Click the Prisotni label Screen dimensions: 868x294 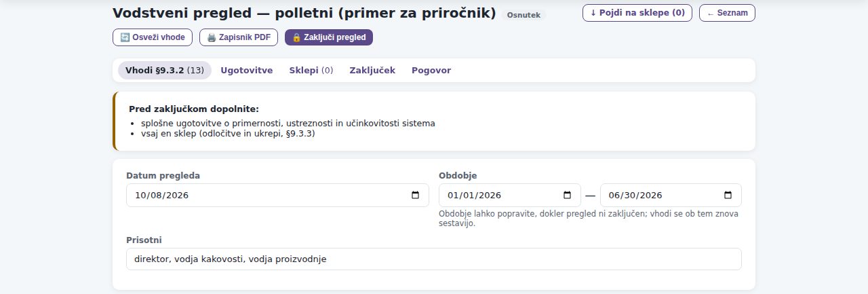coord(144,240)
